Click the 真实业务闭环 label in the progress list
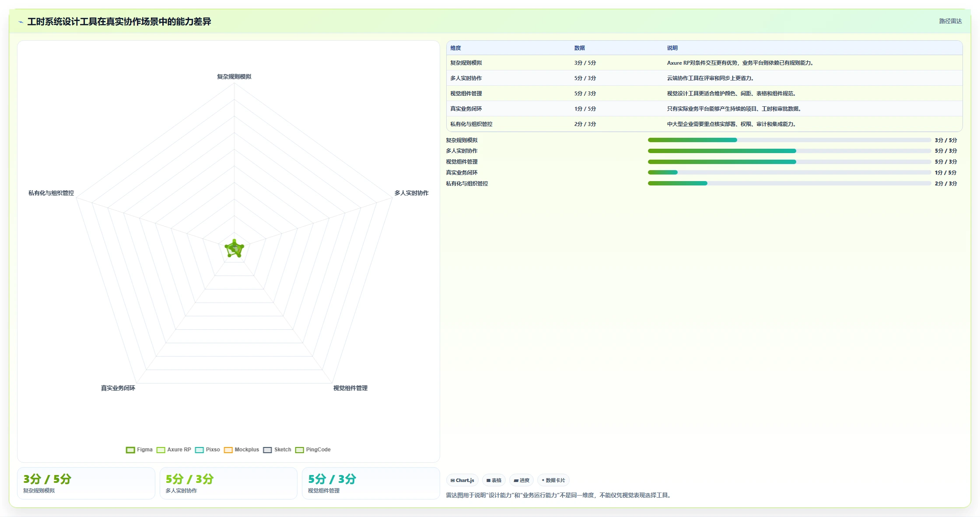980x517 pixels. [x=462, y=172]
